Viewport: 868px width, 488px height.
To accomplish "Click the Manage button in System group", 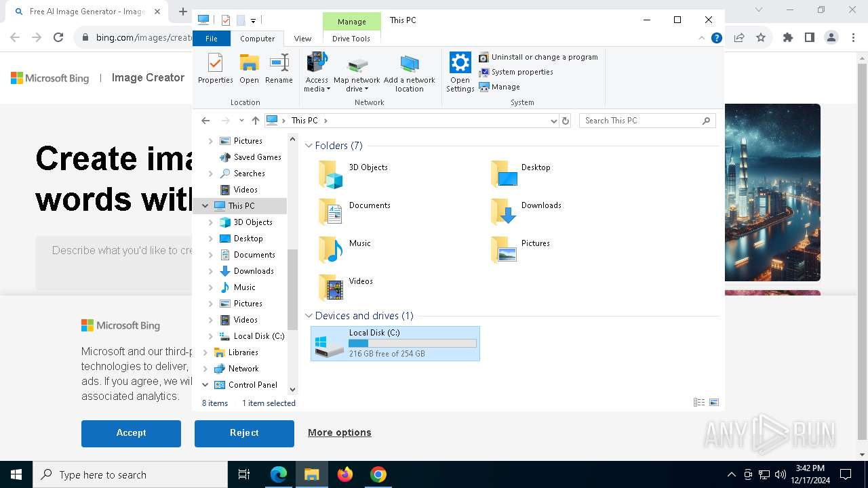I will point(500,87).
